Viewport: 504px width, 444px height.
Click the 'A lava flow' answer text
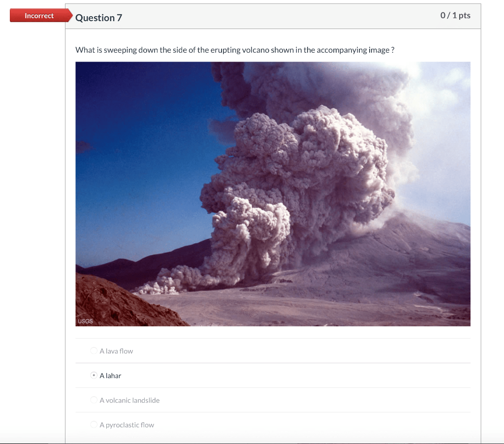point(116,351)
